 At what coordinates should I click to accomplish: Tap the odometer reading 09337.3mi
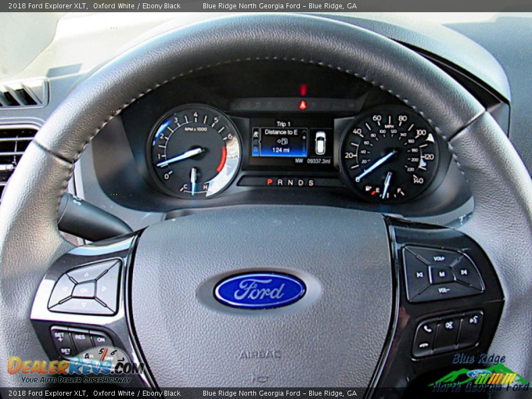[319, 161]
